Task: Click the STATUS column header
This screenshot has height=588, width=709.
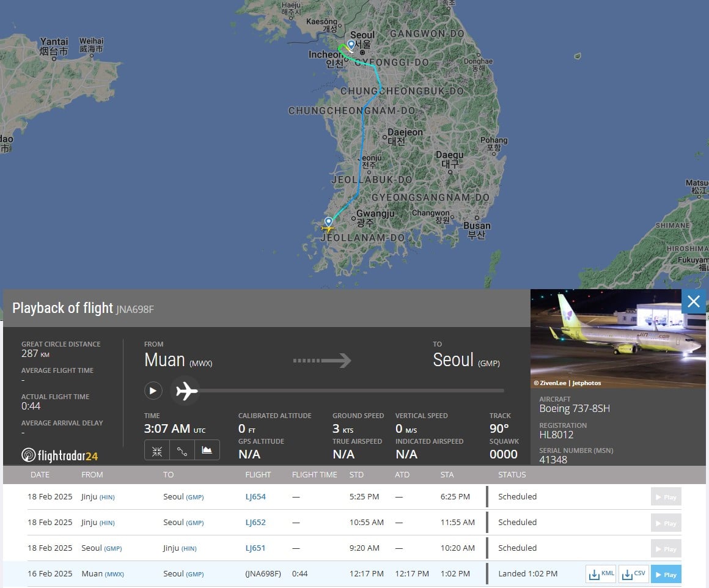Action: [x=512, y=474]
